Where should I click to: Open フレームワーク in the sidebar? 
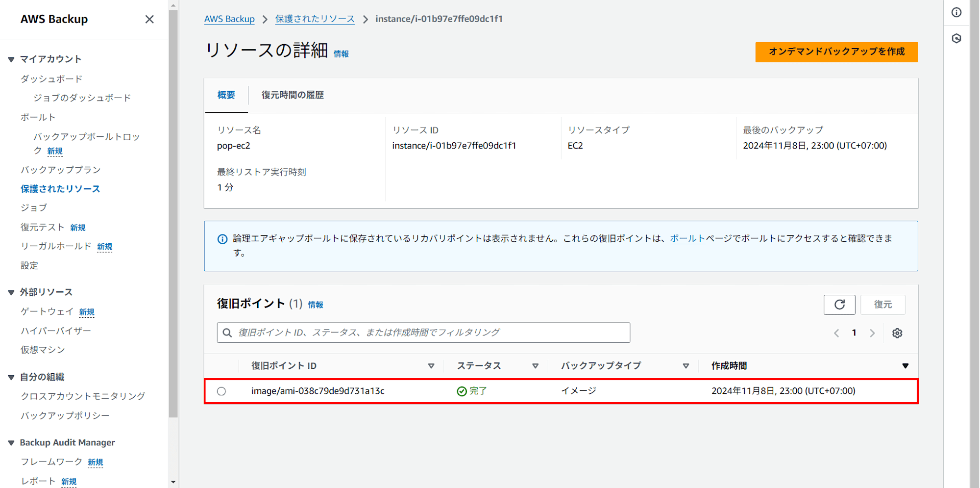51,462
